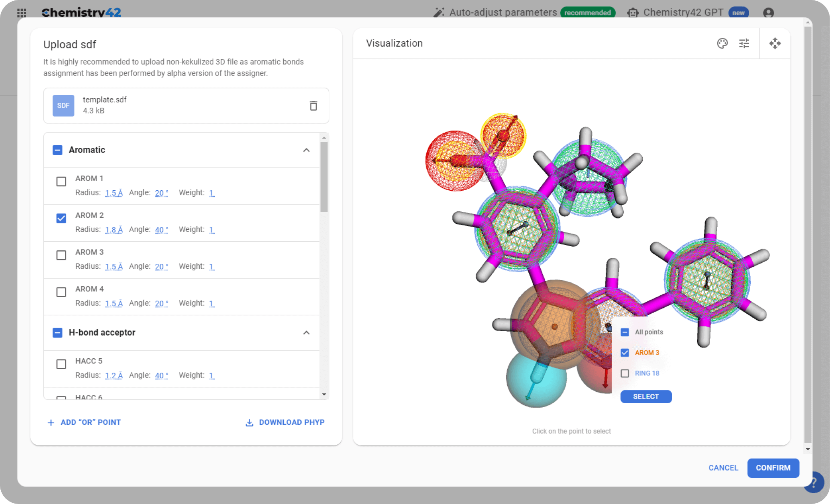The width and height of the screenshot is (830, 504).
Task: Check RING 18 in the point popup
Action: pos(625,373)
